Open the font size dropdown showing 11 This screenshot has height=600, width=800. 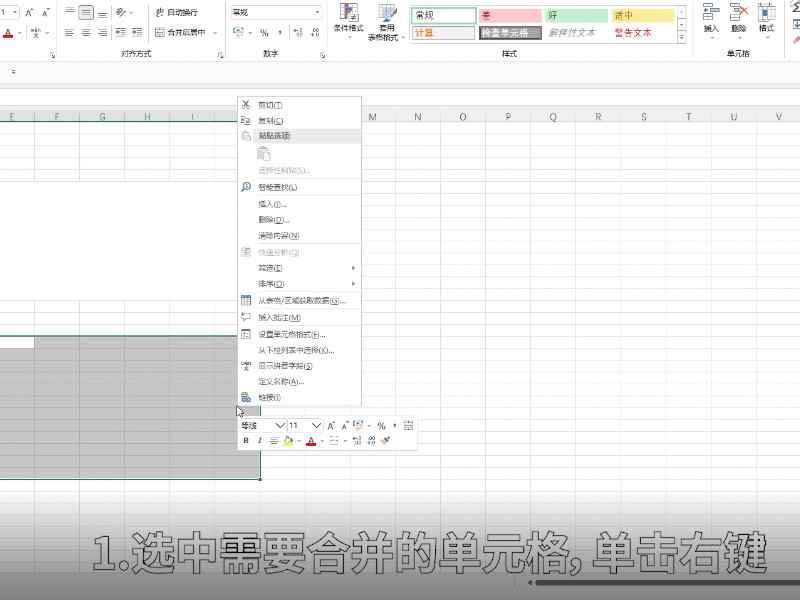pos(316,426)
